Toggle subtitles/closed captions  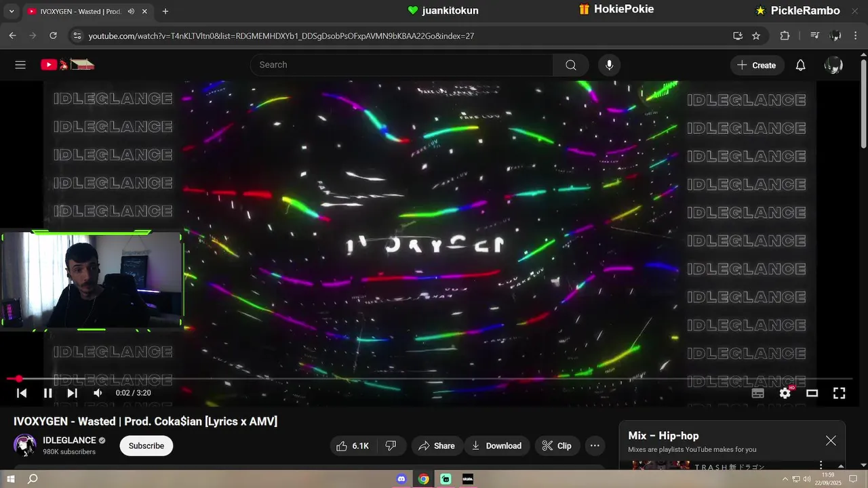coord(758,393)
